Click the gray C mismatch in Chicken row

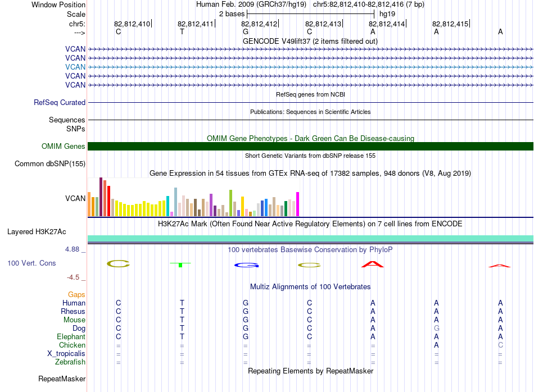[500, 345]
